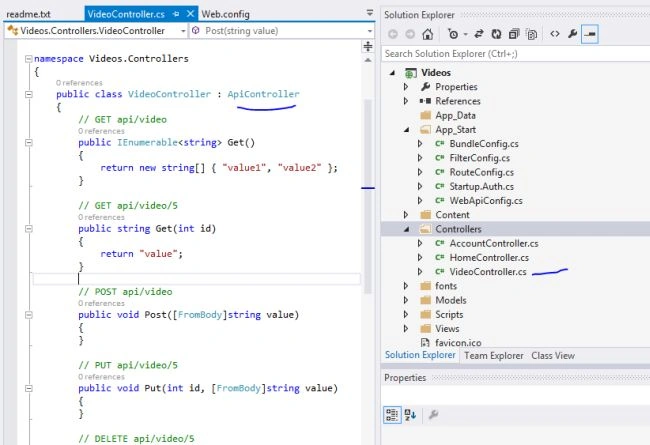Toggle Alphabetical sort in Properties panel

tap(410, 414)
